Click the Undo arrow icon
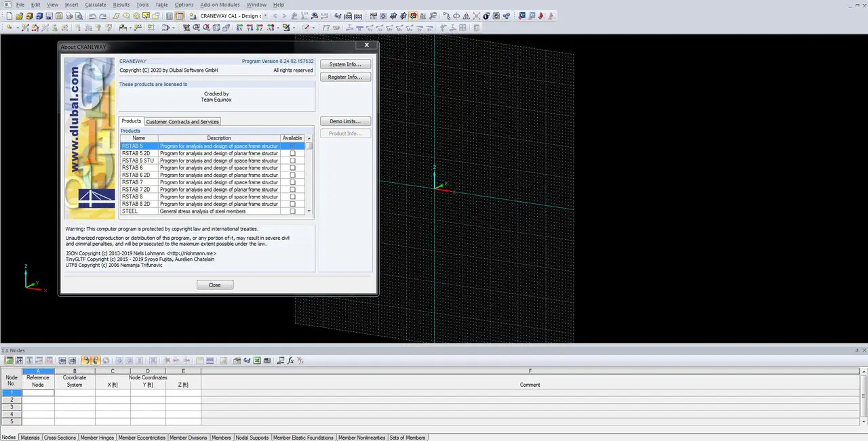Screen dimensions: 868x441 coord(91,16)
